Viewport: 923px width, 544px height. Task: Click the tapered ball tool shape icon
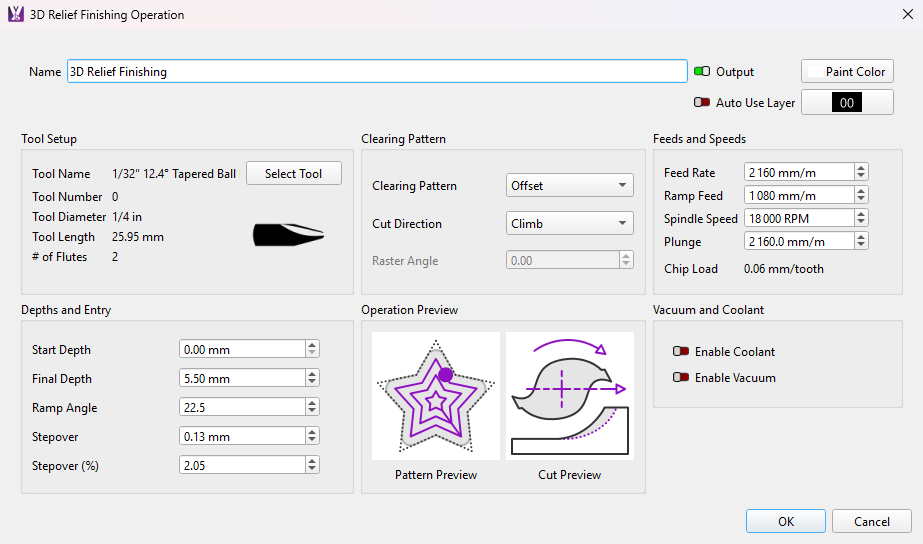pyautogui.click(x=288, y=235)
